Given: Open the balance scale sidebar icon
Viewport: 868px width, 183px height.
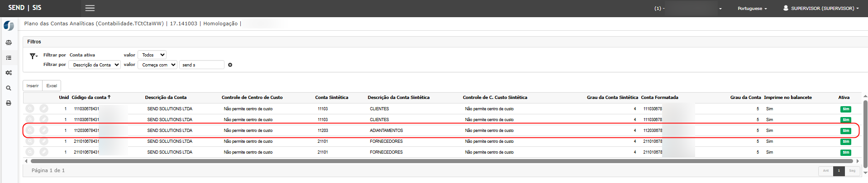Looking at the screenshot, I should coord(9,42).
